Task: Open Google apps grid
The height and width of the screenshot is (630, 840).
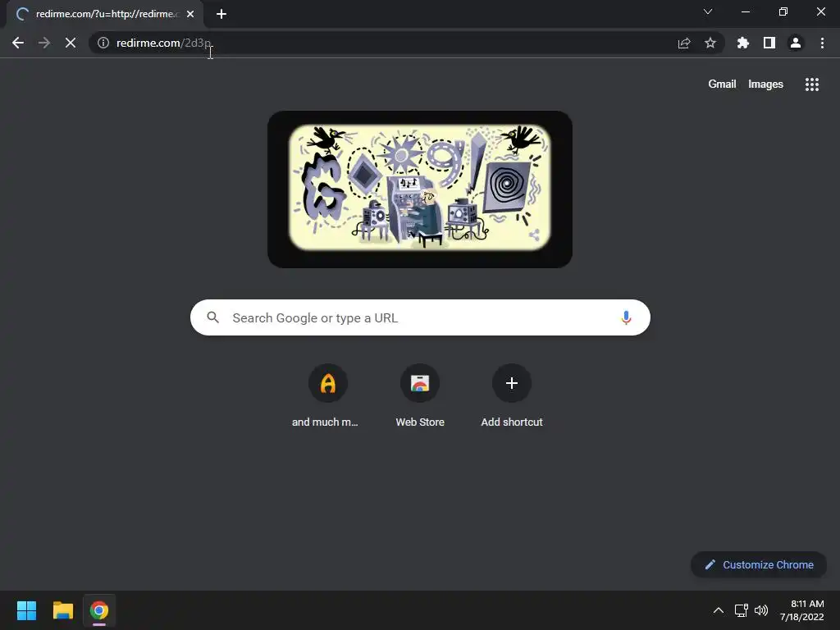Action: click(x=812, y=84)
